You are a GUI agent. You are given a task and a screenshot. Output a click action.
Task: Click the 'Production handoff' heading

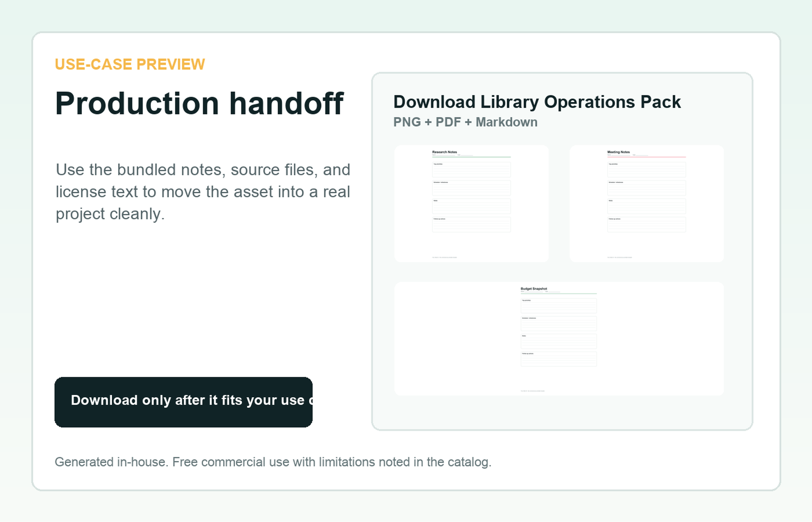click(199, 103)
